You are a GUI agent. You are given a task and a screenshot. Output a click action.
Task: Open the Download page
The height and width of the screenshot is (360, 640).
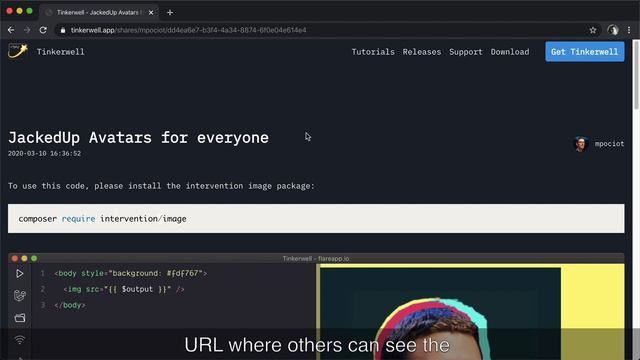(x=510, y=52)
